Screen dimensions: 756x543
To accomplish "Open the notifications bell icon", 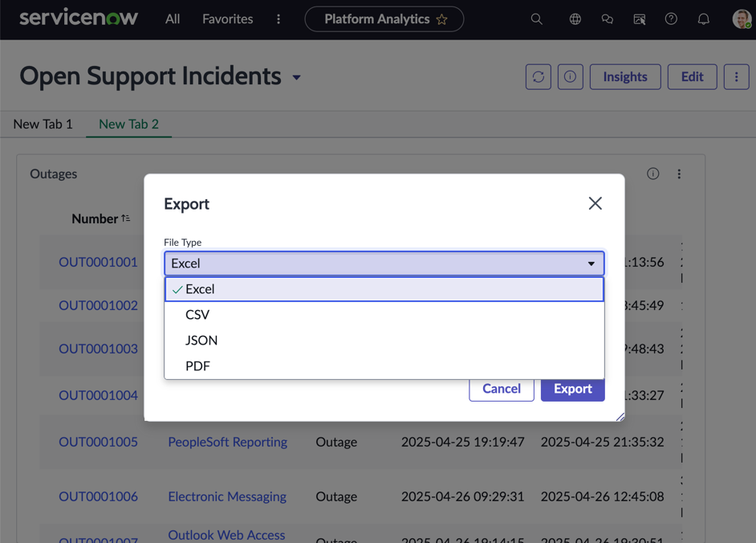I will 704,19.
